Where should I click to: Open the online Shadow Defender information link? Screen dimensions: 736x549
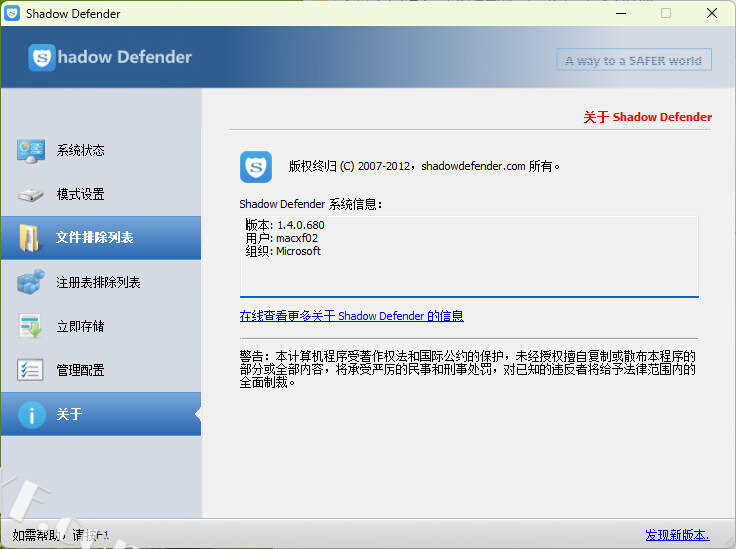(352, 316)
